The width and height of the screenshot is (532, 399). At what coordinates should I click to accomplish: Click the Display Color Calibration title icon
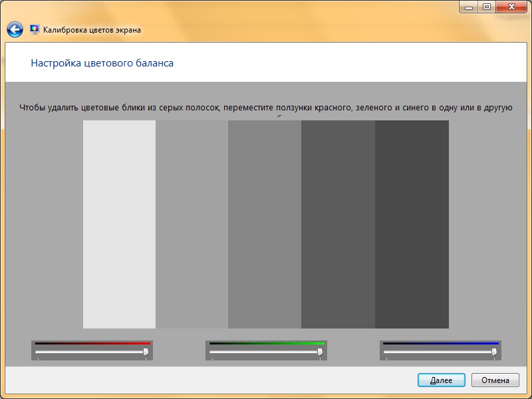[x=35, y=30]
